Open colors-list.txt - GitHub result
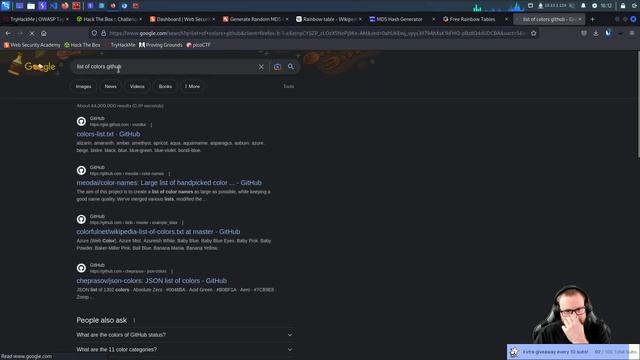Screen dimensions: 640x360 pyautogui.click(x=108, y=134)
